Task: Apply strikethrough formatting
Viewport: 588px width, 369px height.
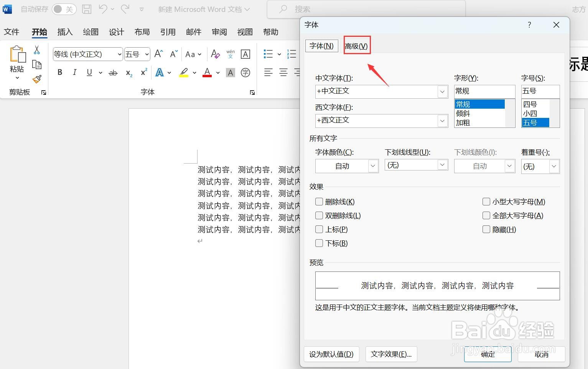Action: 113,72
